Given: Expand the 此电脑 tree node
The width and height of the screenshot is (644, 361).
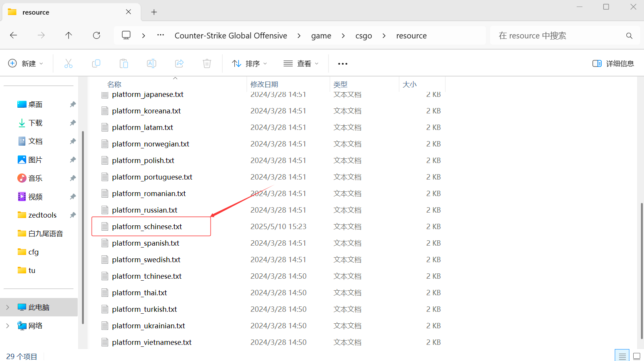Looking at the screenshot, I should (x=8, y=308).
